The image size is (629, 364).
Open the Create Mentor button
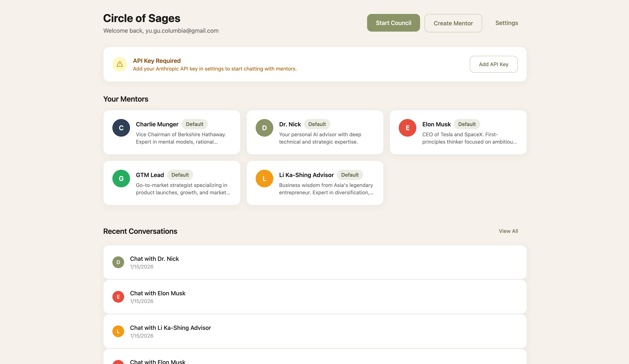(453, 23)
